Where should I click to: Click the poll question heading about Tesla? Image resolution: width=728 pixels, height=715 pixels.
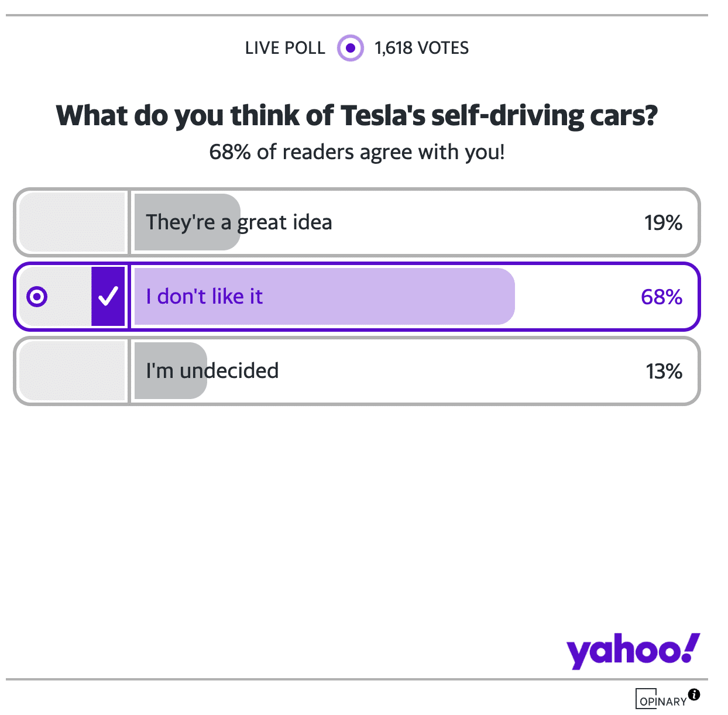[x=357, y=116]
